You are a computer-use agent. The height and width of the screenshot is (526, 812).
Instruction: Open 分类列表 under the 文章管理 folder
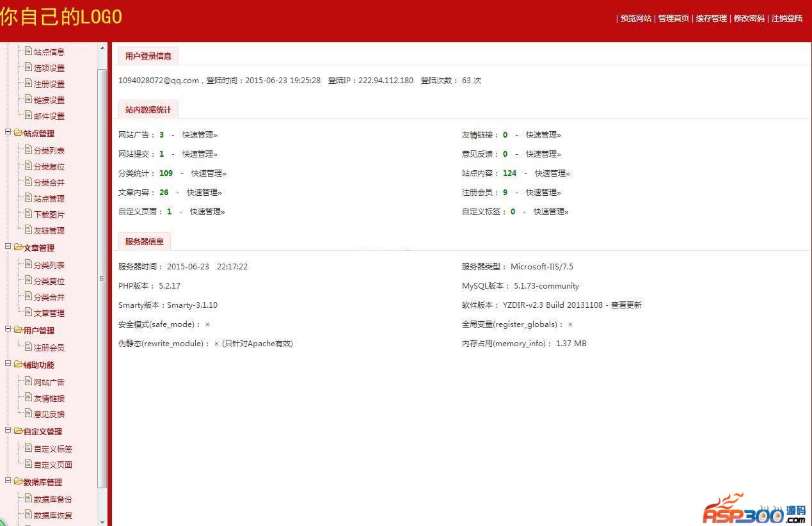49,265
